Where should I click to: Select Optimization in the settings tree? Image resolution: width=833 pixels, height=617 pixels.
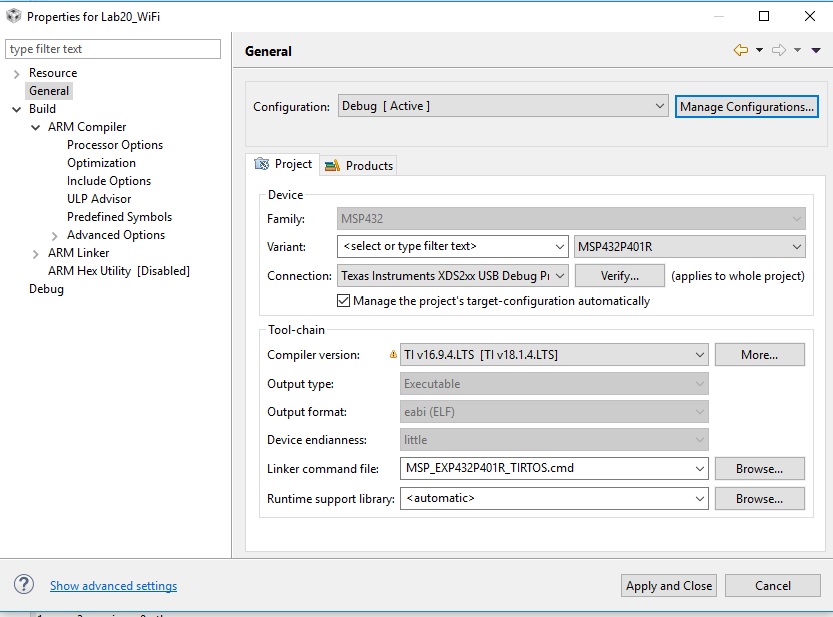coord(101,163)
